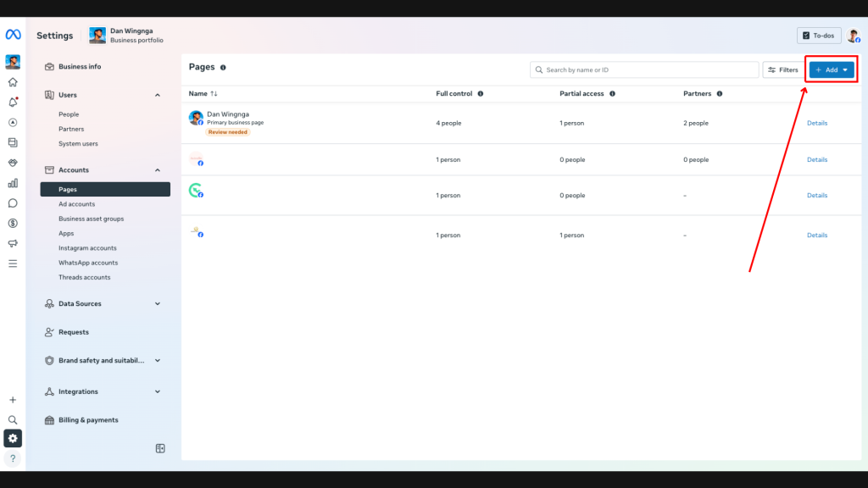Open the Dan Wingnga business portfolio switcher
This screenshot has width=868, height=488.
pyautogui.click(x=127, y=36)
